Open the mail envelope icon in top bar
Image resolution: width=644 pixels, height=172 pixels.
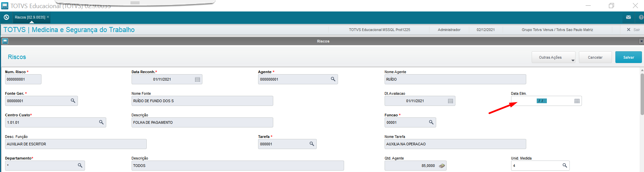(x=628, y=17)
